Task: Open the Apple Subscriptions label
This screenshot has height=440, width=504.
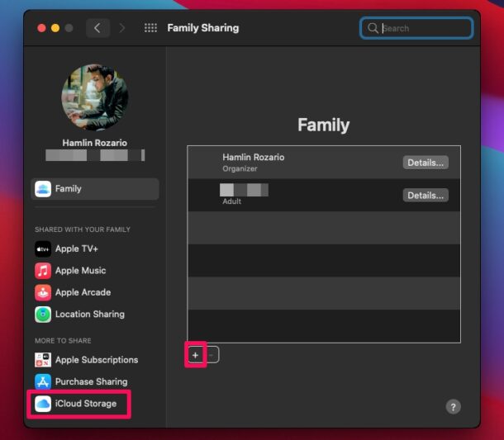Action: tap(97, 360)
